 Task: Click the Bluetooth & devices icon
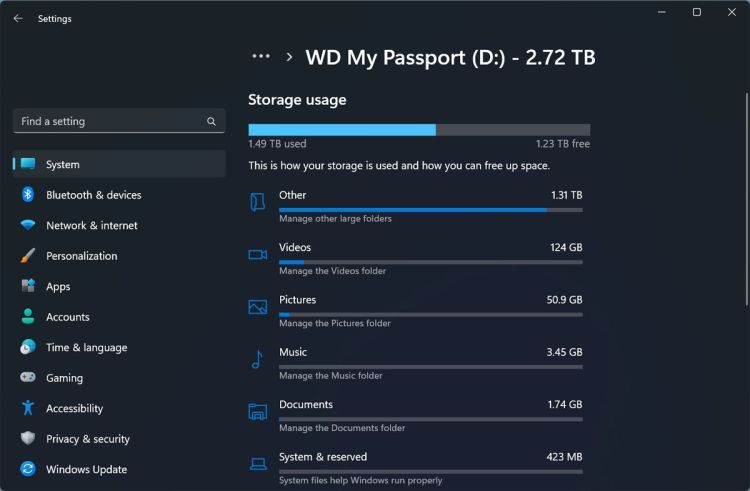coord(28,195)
